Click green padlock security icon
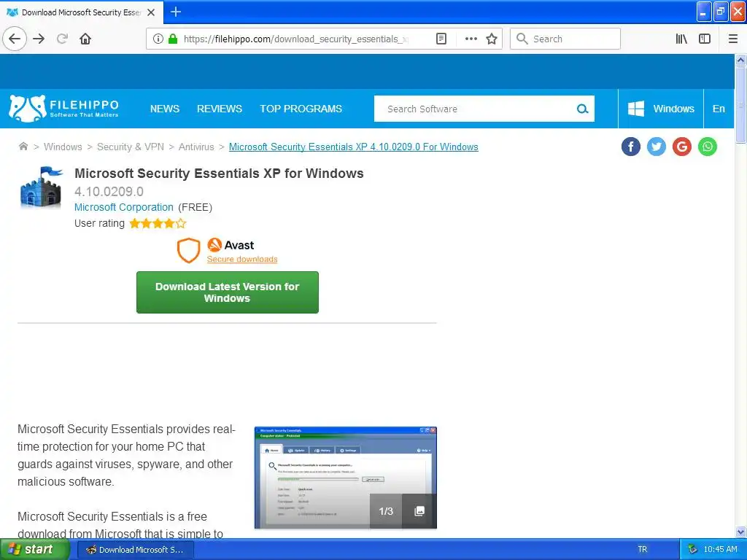 173,39
